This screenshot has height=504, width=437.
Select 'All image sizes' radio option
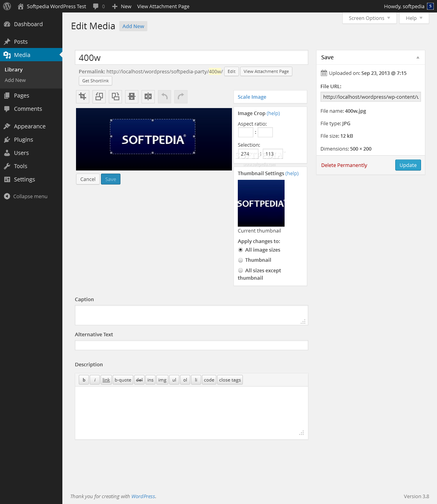(241, 250)
